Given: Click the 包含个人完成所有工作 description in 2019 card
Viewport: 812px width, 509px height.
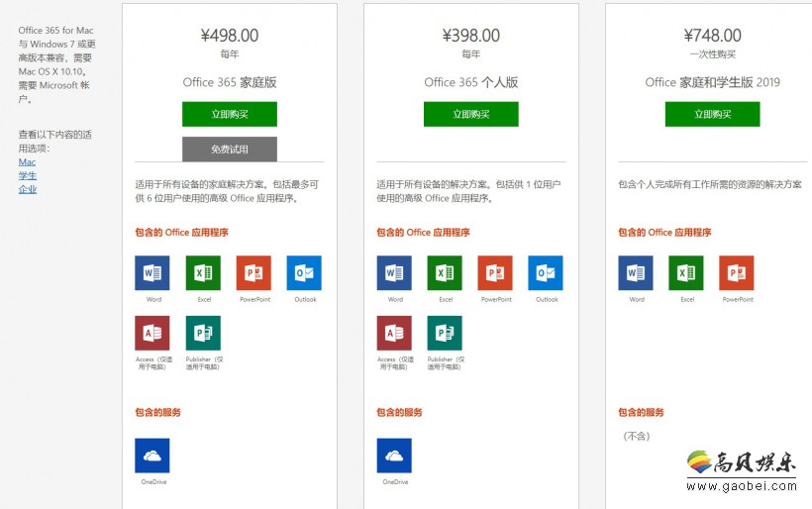Looking at the screenshot, I should pos(710,184).
